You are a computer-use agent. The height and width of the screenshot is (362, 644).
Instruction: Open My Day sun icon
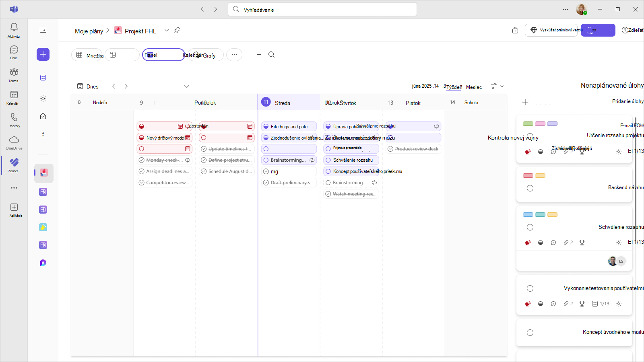pos(43,99)
